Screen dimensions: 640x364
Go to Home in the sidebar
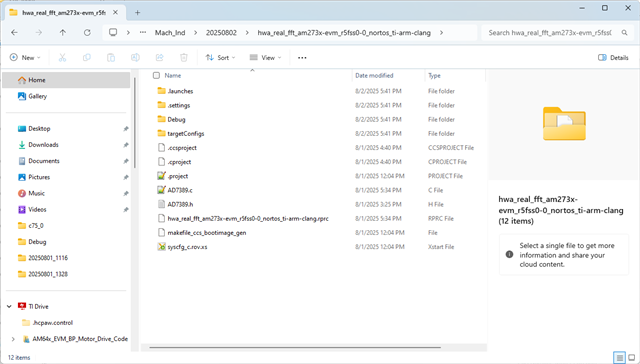coord(66,80)
